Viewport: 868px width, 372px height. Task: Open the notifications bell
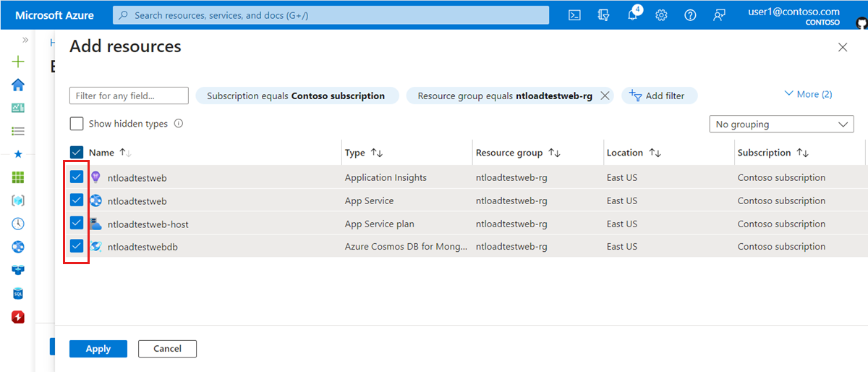[633, 15]
